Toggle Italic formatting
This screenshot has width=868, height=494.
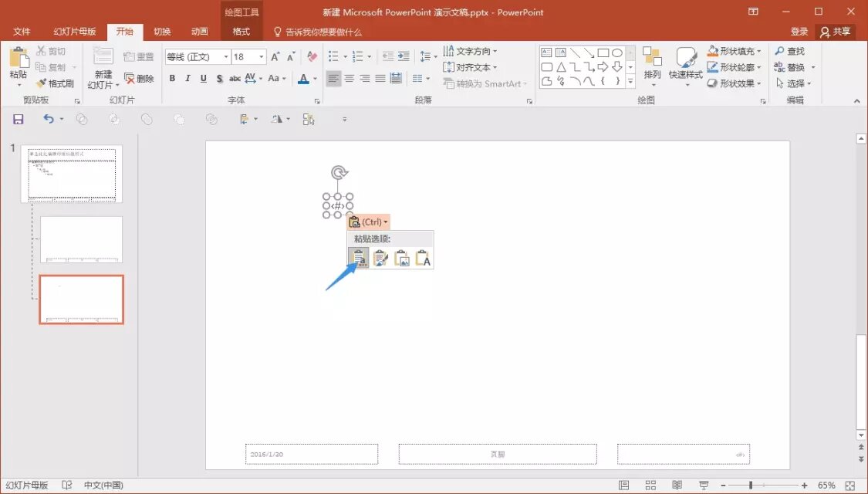pos(187,79)
